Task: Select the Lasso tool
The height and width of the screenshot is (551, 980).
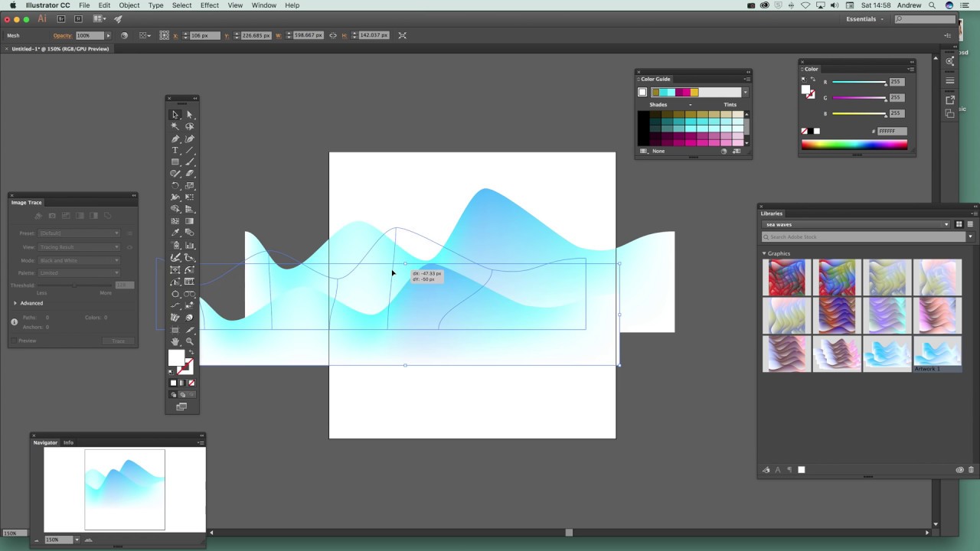Action: click(190, 126)
